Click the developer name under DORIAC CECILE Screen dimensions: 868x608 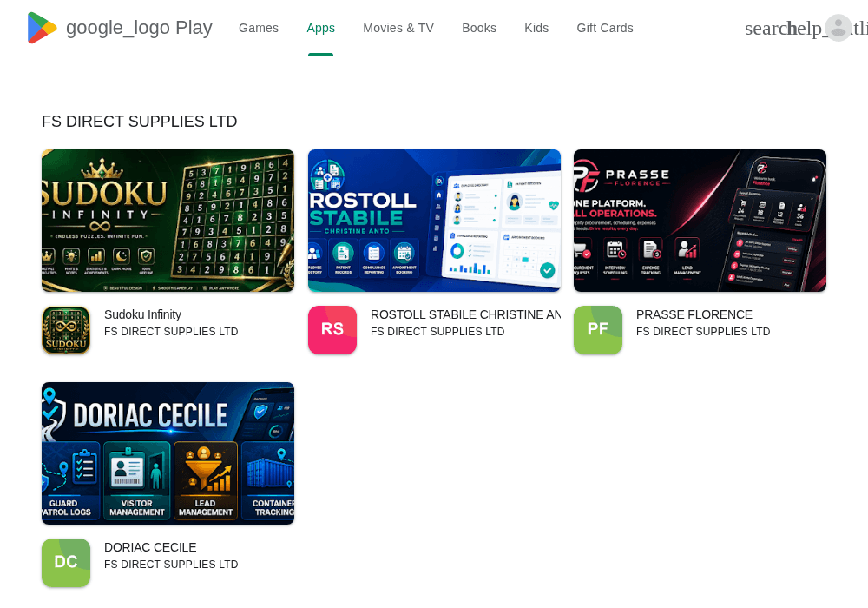[171, 565]
